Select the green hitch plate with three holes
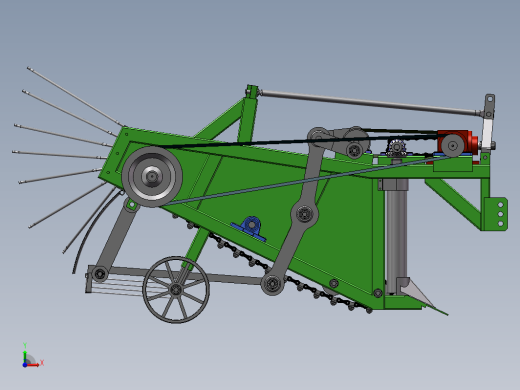The image size is (520, 390). click(496, 213)
